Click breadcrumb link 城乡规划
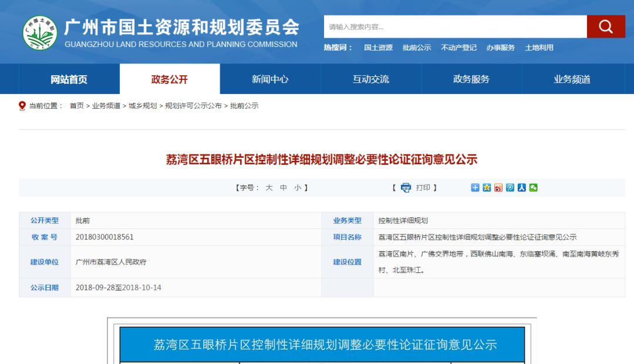 (143, 106)
